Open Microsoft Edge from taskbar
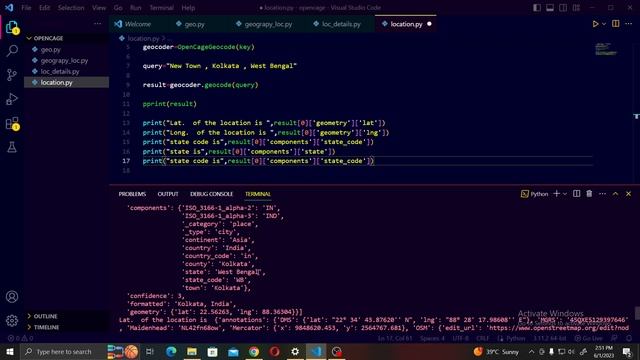This screenshot has width=640, height=360. (171, 351)
